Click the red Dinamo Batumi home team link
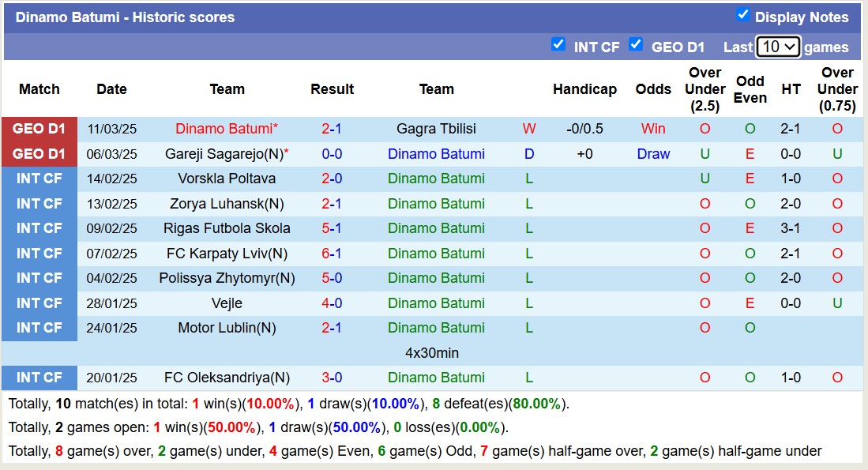The image size is (868, 470). pyautogui.click(x=224, y=129)
